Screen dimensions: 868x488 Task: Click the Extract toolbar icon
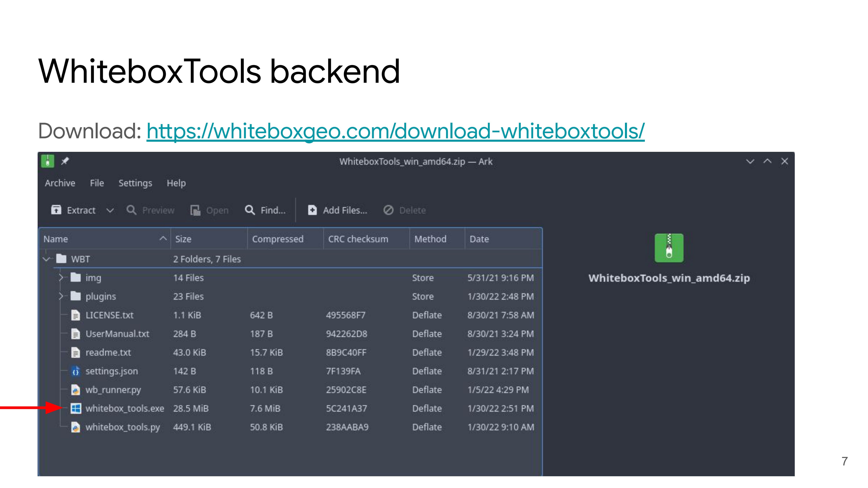tap(56, 210)
